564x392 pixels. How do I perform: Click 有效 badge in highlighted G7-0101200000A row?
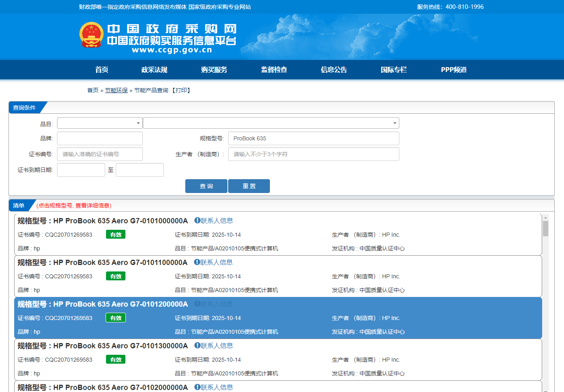[x=116, y=318]
